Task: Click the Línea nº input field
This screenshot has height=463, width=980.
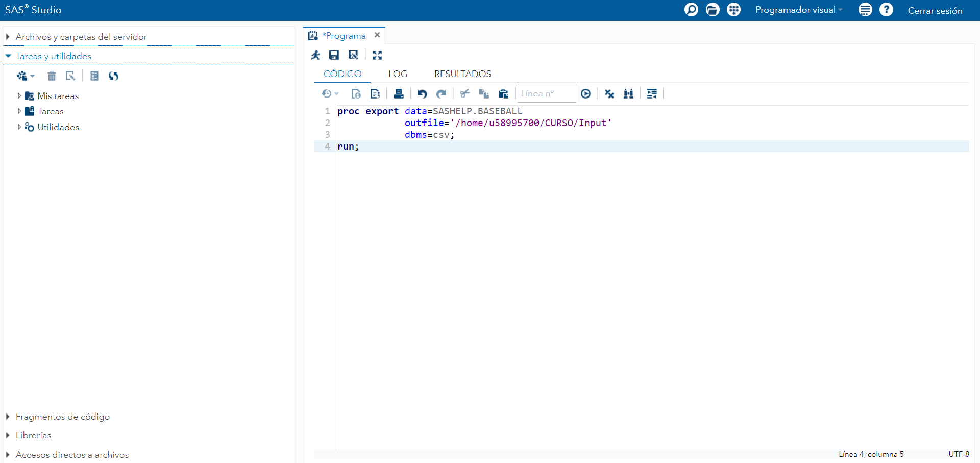Action: pos(546,93)
